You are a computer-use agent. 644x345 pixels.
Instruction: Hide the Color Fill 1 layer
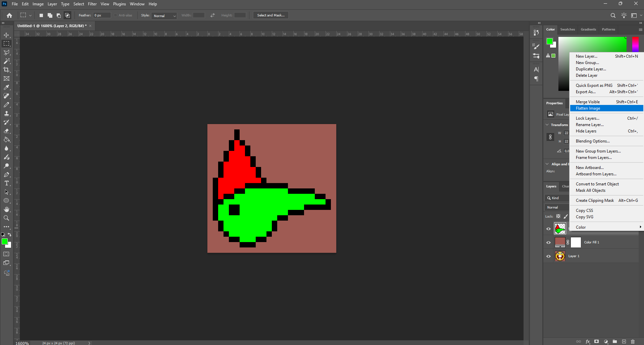point(548,242)
